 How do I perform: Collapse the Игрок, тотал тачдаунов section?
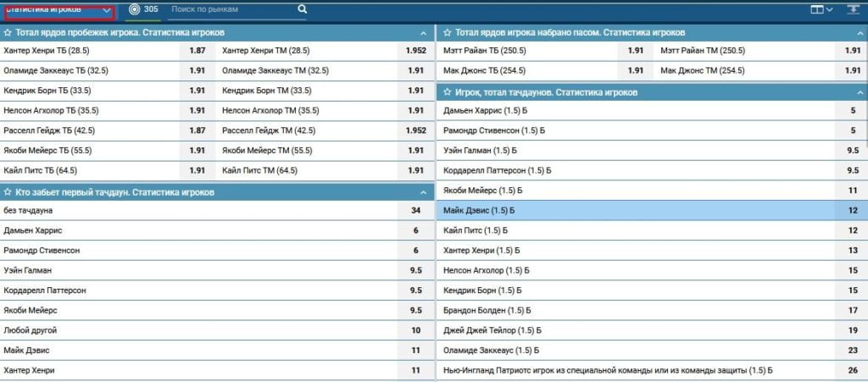click(860, 91)
